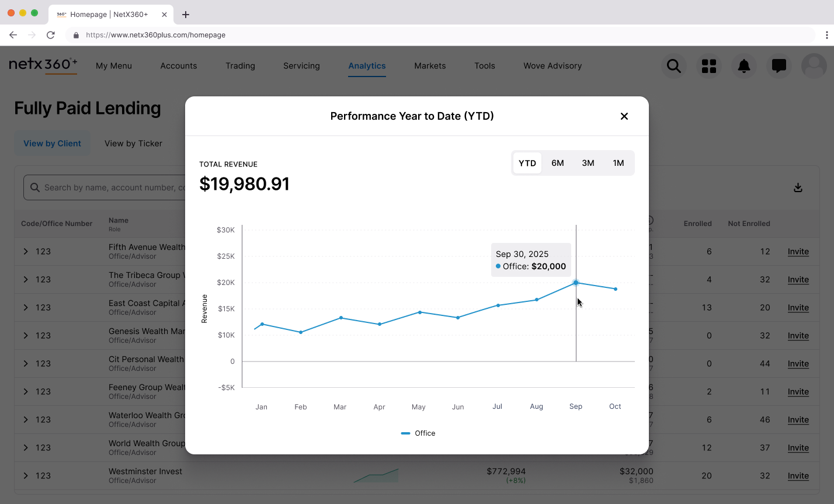Expand the Westminster Invest row

tap(25, 475)
